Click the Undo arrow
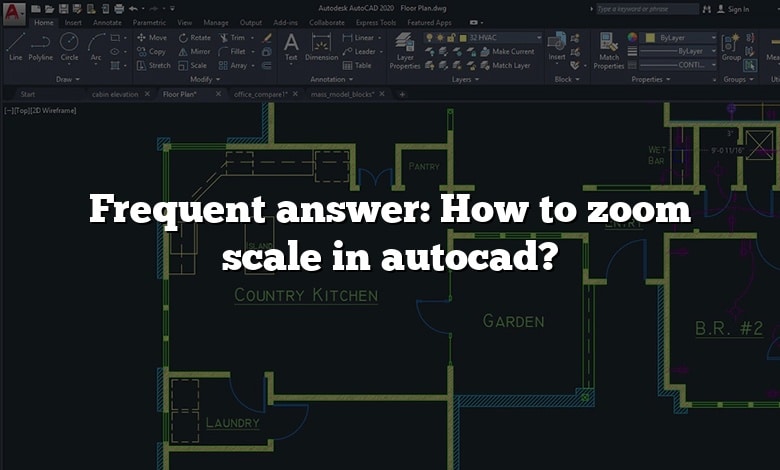Image resolution: width=780 pixels, height=470 pixels. pyautogui.click(x=133, y=8)
